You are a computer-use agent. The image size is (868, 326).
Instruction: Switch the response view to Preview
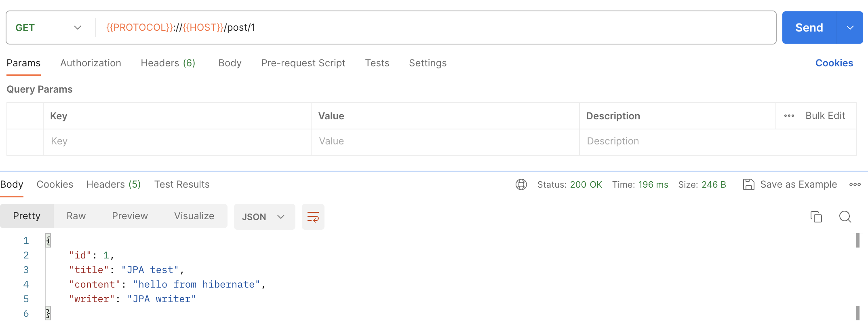tap(130, 216)
